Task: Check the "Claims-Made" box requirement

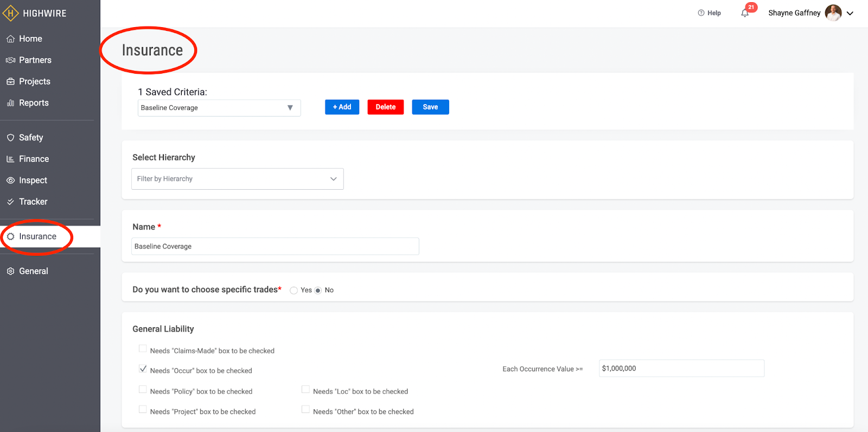Action: tap(143, 349)
